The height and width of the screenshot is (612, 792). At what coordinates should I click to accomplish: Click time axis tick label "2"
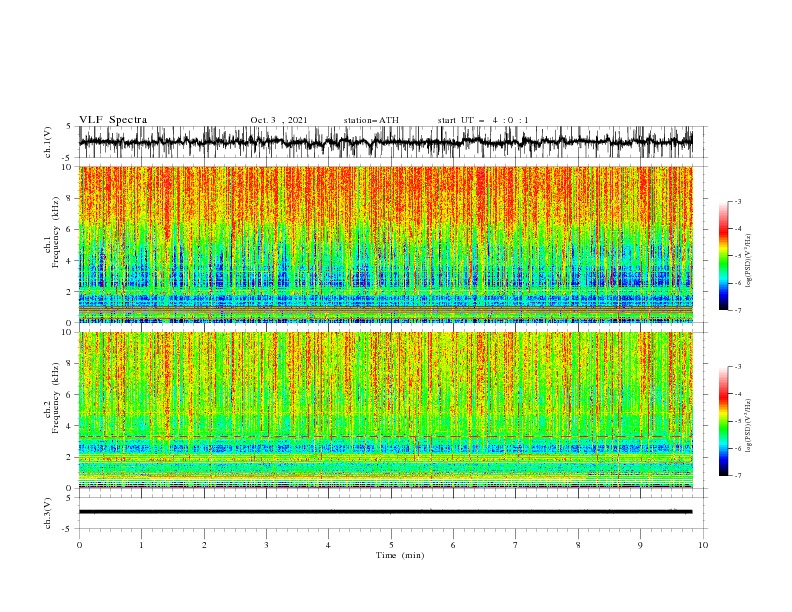point(204,545)
